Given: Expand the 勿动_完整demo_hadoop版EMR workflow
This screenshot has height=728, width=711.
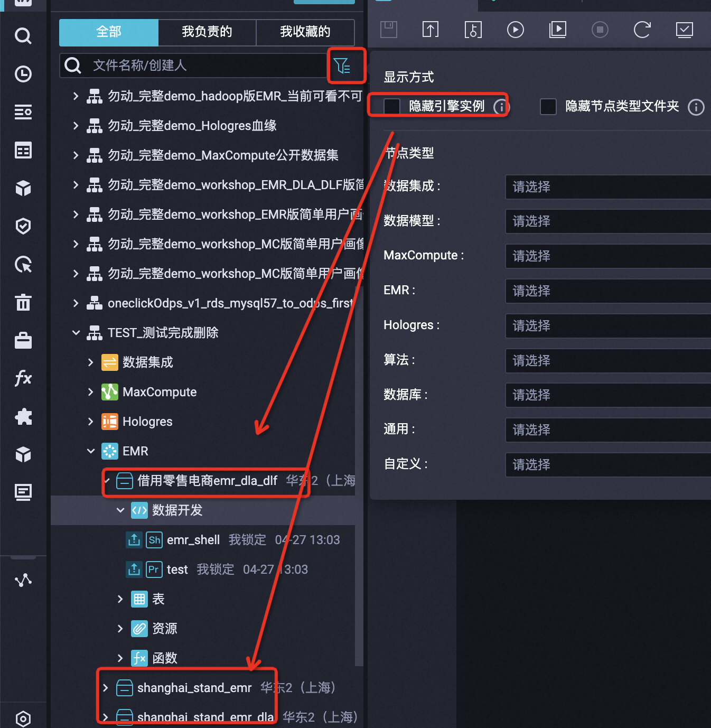Looking at the screenshot, I should click(x=76, y=96).
